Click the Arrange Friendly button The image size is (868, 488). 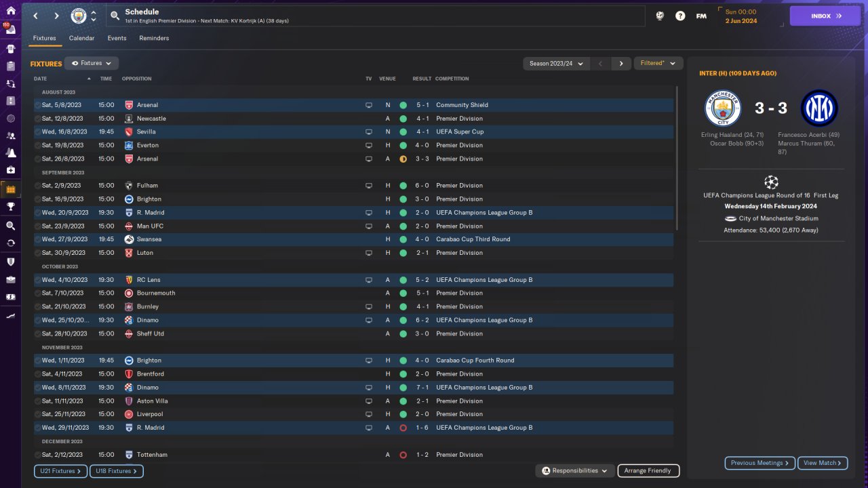click(648, 471)
